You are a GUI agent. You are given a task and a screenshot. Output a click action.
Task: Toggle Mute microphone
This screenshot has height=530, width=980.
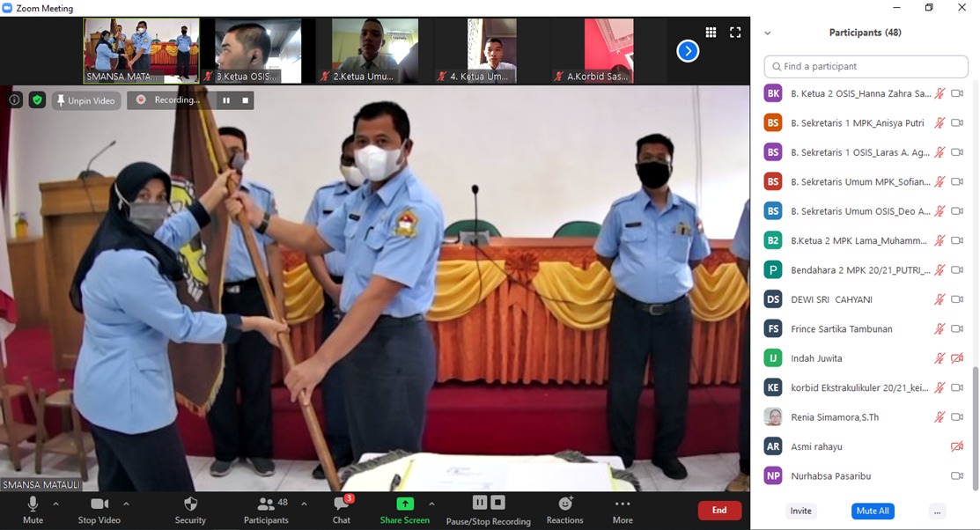pyautogui.click(x=33, y=509)
